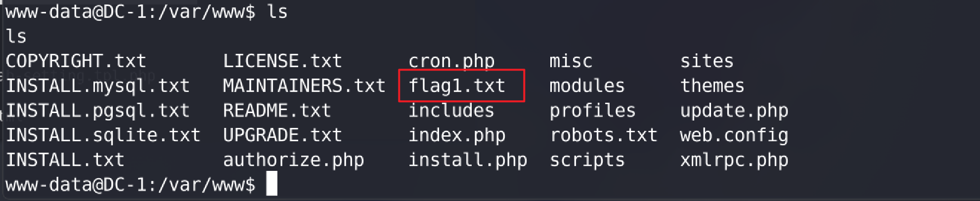Click the authorize.php filename
Viewport: 980px width, 201px height.
tap(293, 161)
